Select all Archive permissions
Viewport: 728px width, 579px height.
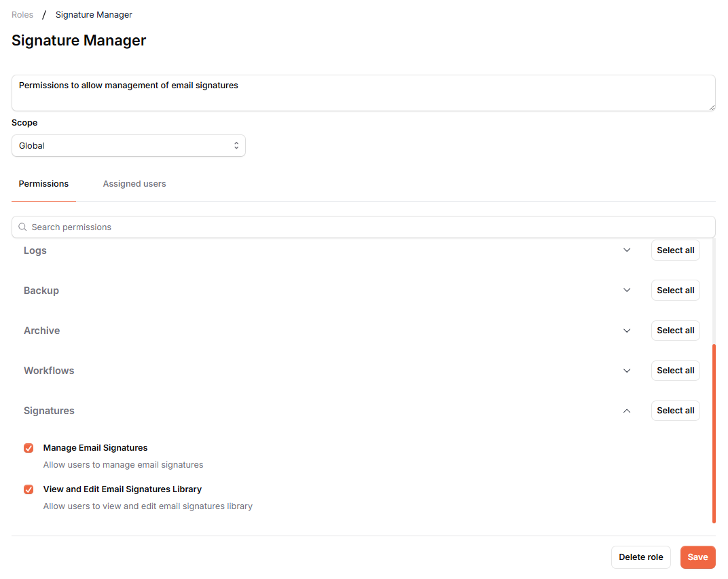(x=676, y=331)
